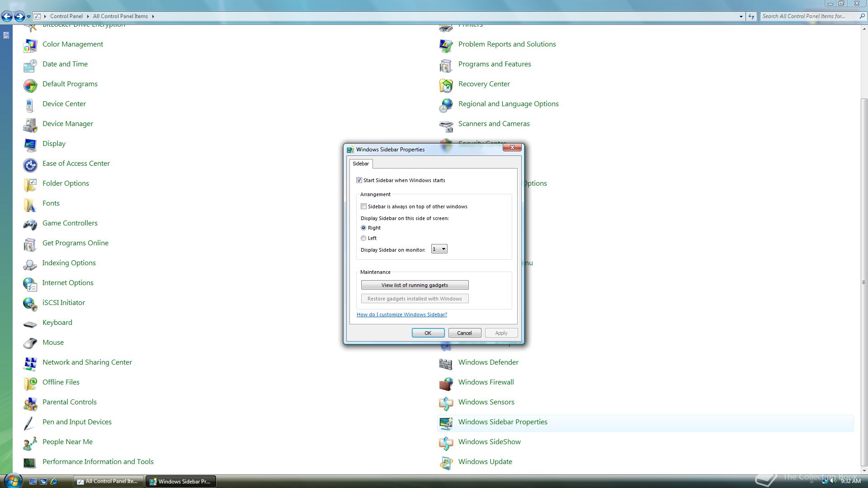Viewport: 868px width, 488px height.
Task: Switch to Windows Sidebar Properties taskbar button
Action: tap(180, 481)
